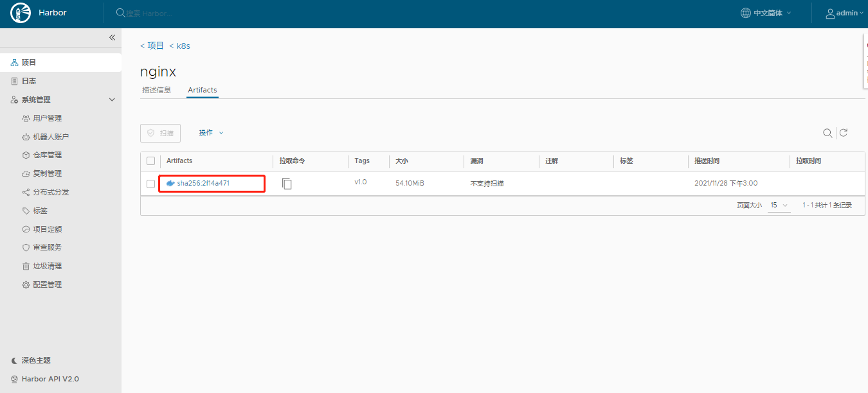Click the v1.0 tag cell
This screenshot has width=868, height=393.
361,182
